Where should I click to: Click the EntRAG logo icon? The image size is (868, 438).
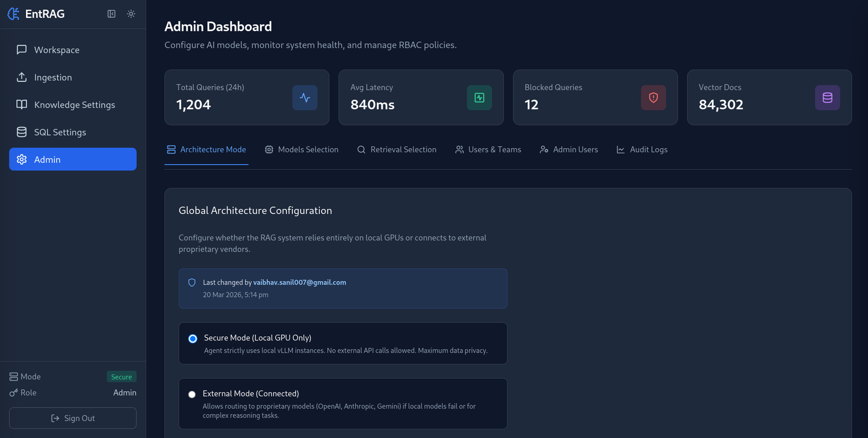click(14, 14)
